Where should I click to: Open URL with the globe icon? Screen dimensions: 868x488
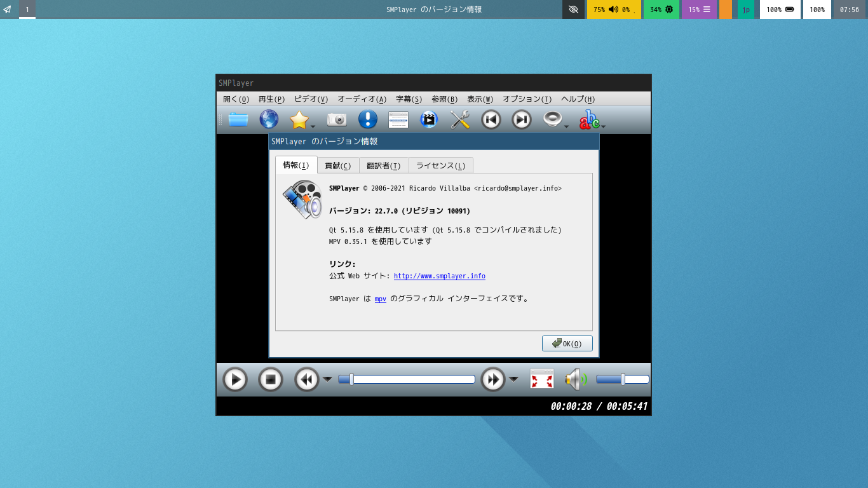point(269,119)
